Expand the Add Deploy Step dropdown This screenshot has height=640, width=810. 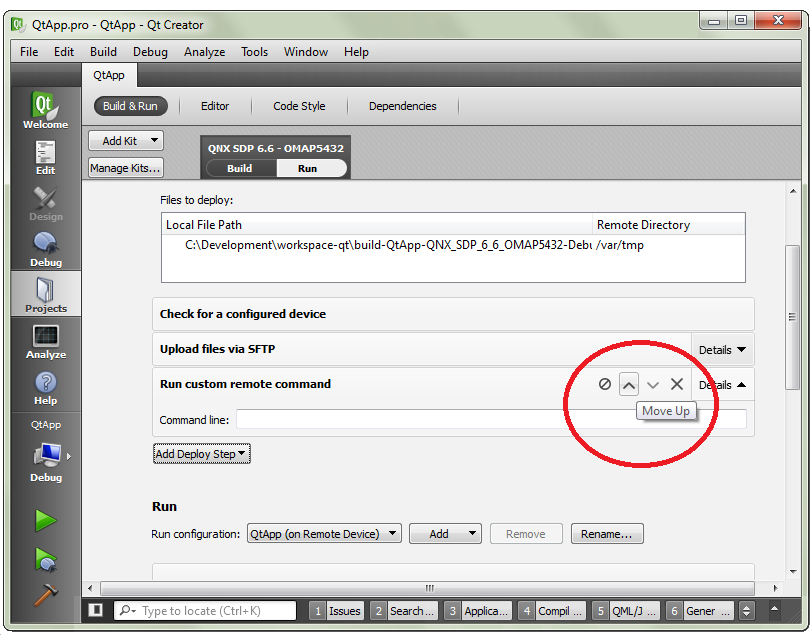click(x=201, y=454)
